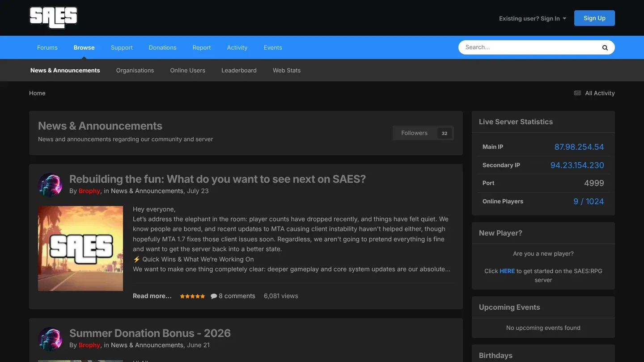Click News & Announcements category link on July 23 post
This screenshot has height=362, width=644.
pyautogui.click(x=147, y=191)
